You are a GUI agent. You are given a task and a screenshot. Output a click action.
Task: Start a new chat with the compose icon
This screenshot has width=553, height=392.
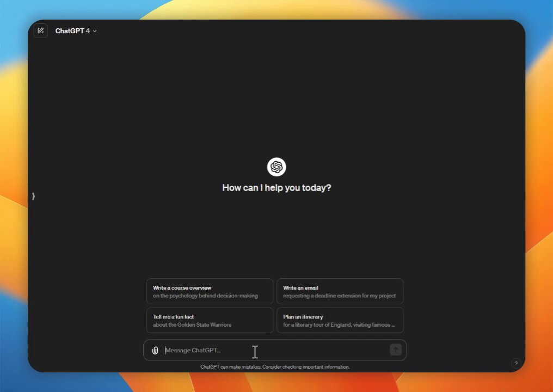tap(41, 30)
